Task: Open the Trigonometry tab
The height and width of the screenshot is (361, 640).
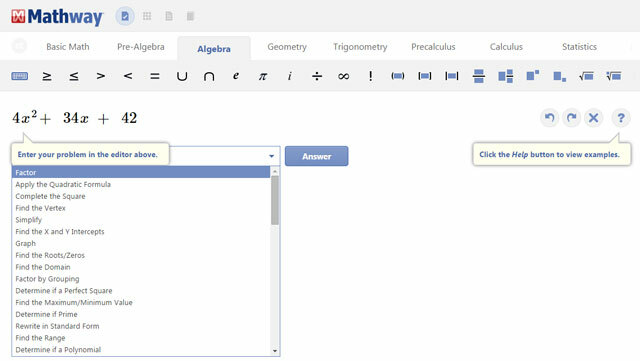Action: pyautogui.click(x=360, y=47)
